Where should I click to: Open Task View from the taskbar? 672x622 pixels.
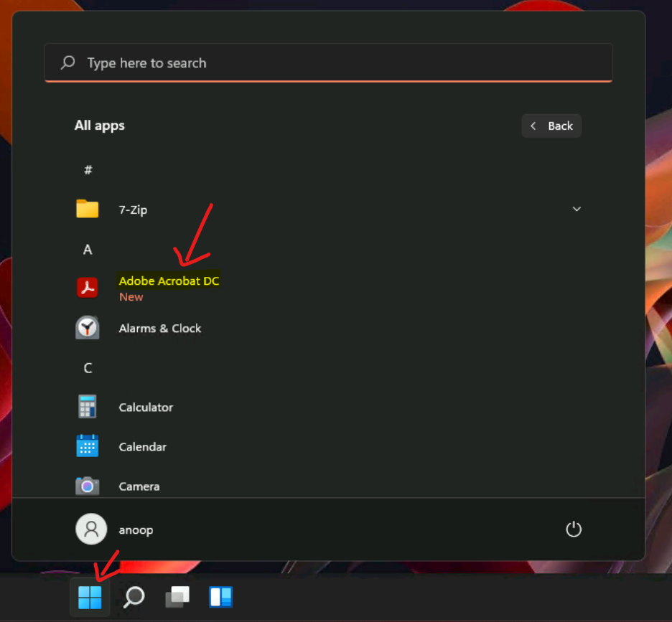tap(177, 597)
